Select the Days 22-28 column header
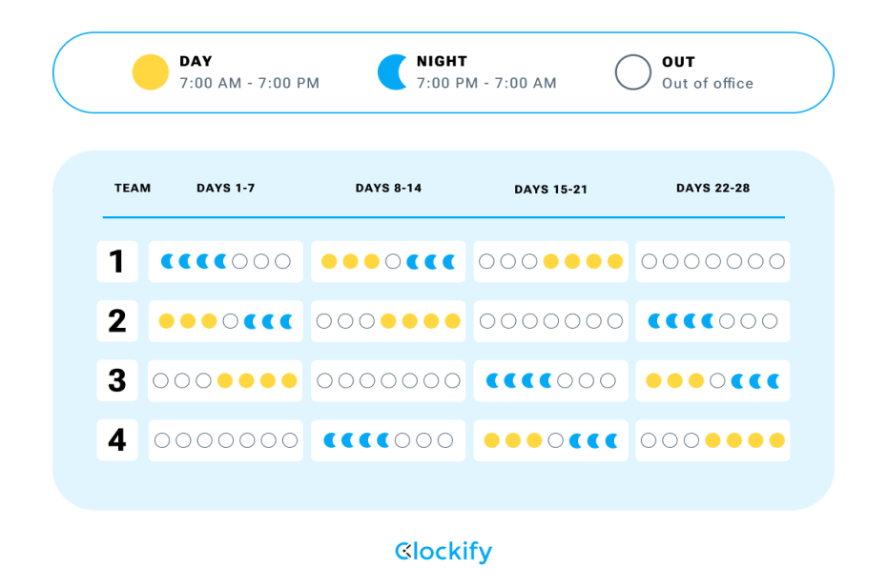This screenshot has height=588, width=887. [x=712, y=188]
